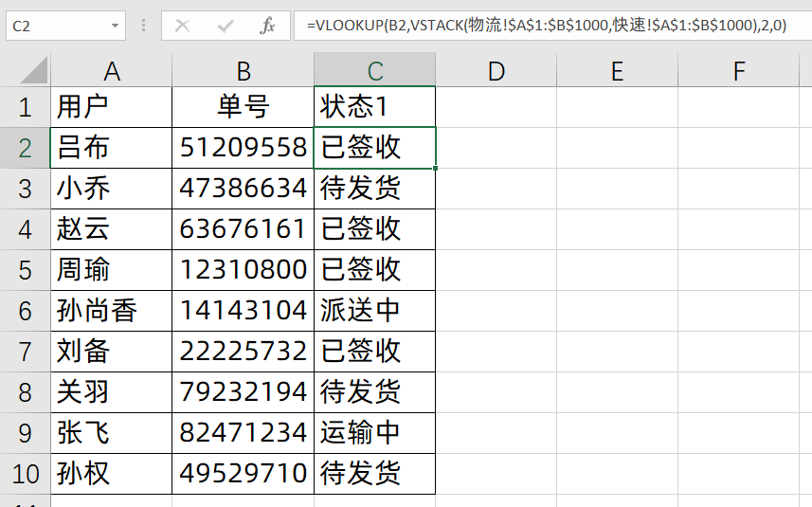The width and height of the screenshot is (812, 507).
Task: Select row 5 header
Action: [x=25, y=270]
